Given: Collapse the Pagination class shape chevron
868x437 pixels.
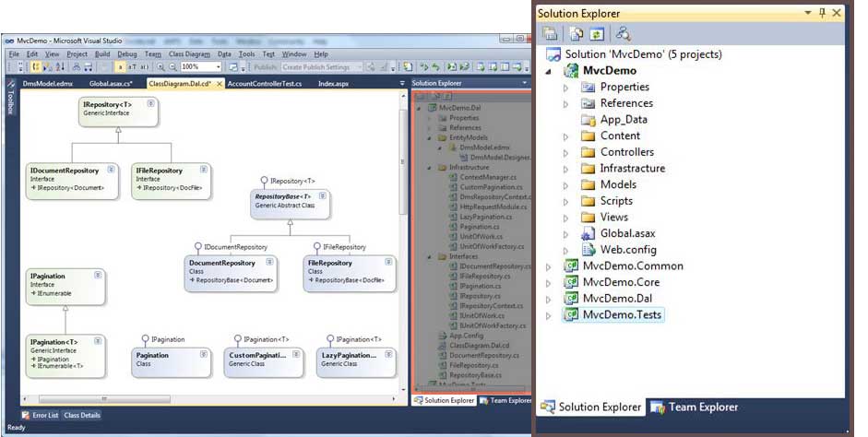Looking at the screenshot, I should pyautogui.click(x=204, y=354).
